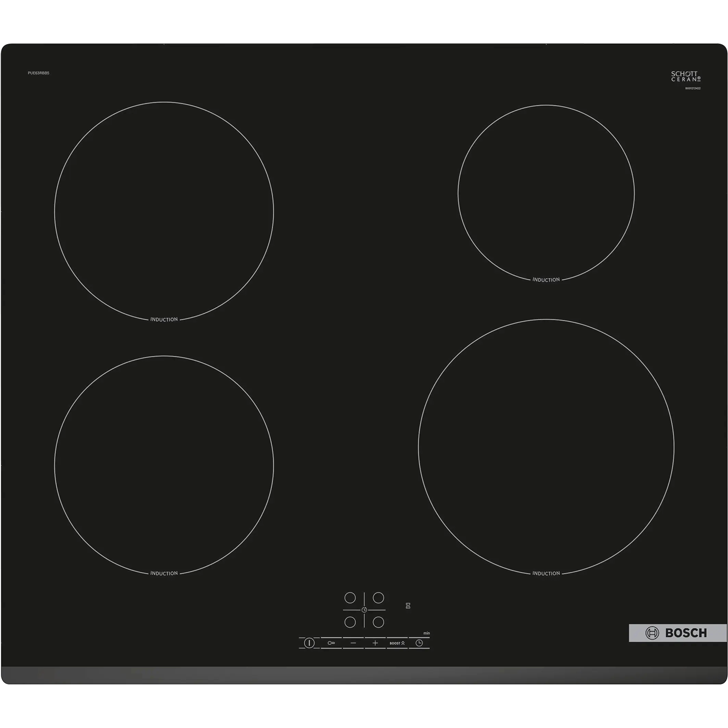Click the large front-right induction cooking zone
The height and width of the screenshot is (728, 728).
point(546,447)
